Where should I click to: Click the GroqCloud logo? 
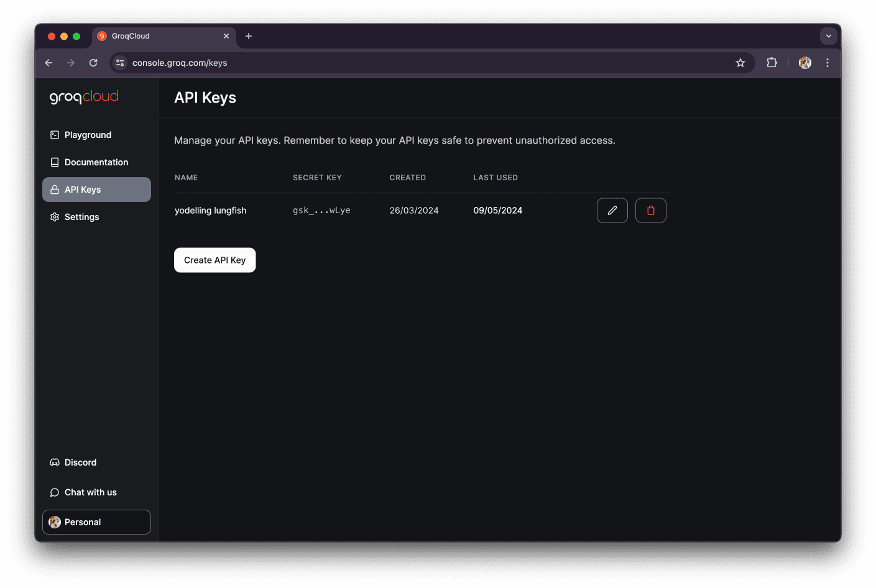pyautogui.click(x=84, y=97)
